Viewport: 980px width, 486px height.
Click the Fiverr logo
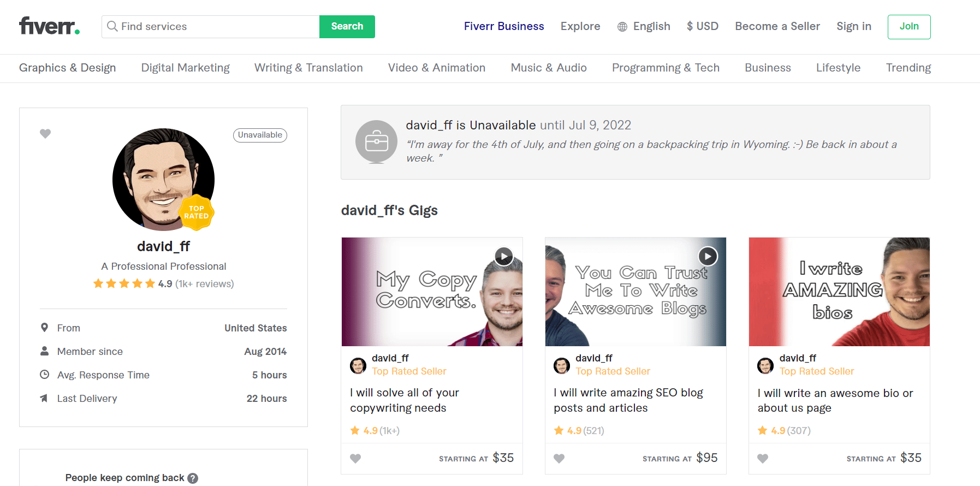click(x=50, y=26)
